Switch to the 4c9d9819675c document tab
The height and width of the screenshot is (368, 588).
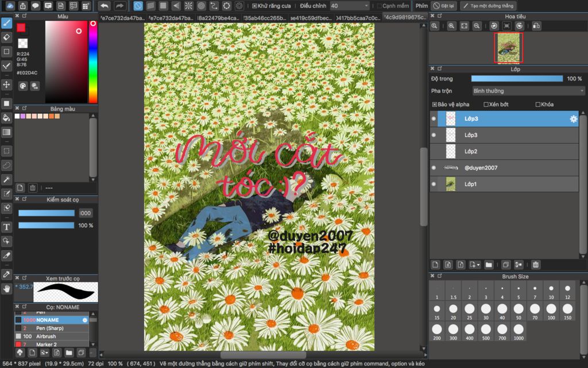click(x=405, y=17)
